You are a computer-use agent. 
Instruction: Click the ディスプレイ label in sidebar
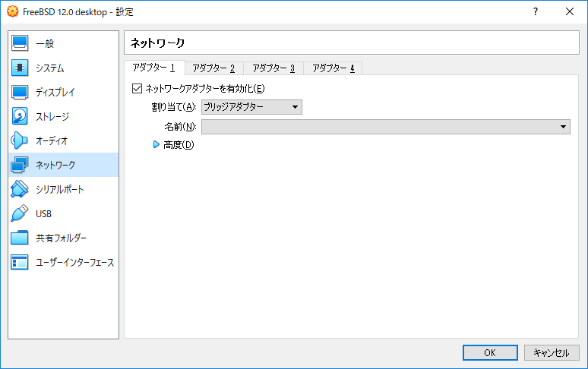(55, 93)
